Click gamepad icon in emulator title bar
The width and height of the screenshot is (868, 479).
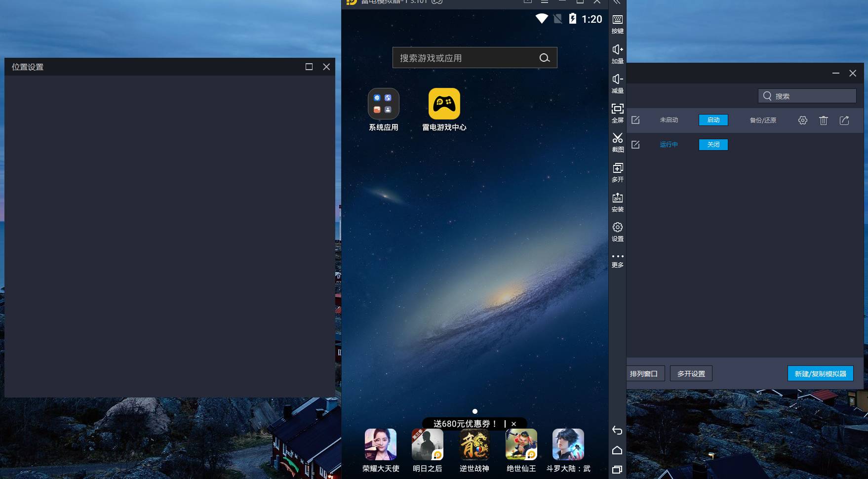click(436, 1)
